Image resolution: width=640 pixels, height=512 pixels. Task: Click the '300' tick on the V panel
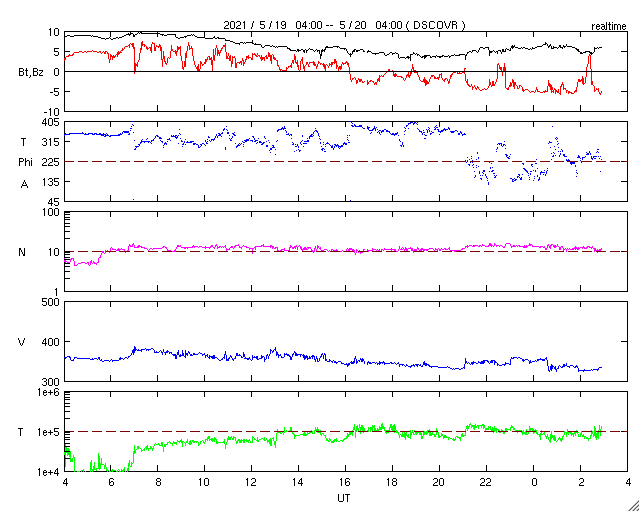click(51, 382)
